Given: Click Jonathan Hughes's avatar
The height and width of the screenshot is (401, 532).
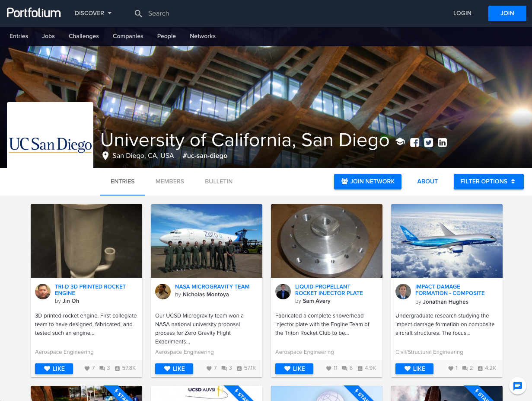Looking at the screenshot, I should click(x=403, y=292).
